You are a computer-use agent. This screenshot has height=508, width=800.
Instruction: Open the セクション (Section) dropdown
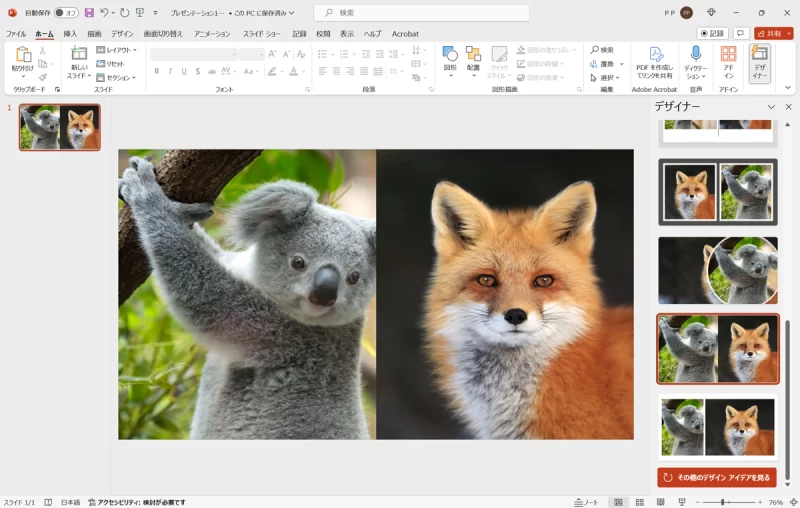[x=116, y=77]
